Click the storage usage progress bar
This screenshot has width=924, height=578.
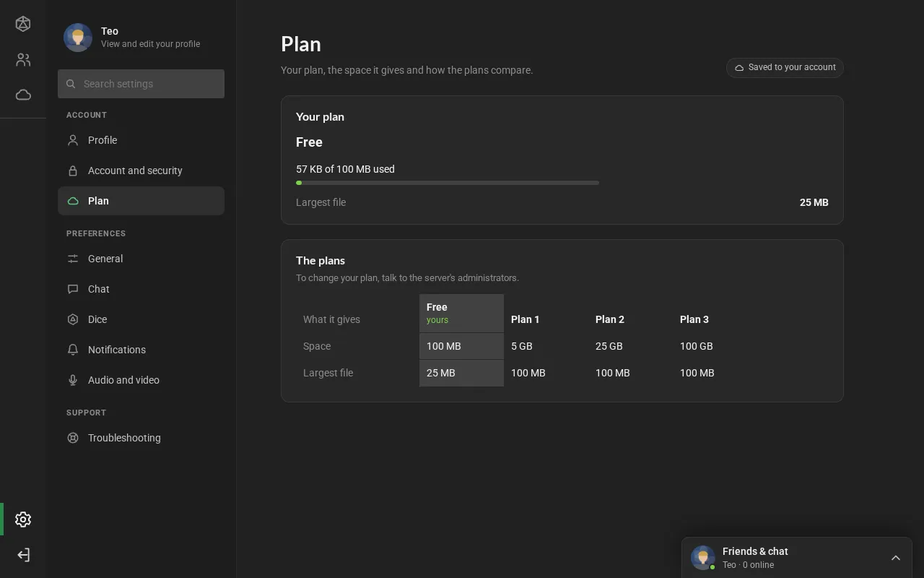(448, 183)
